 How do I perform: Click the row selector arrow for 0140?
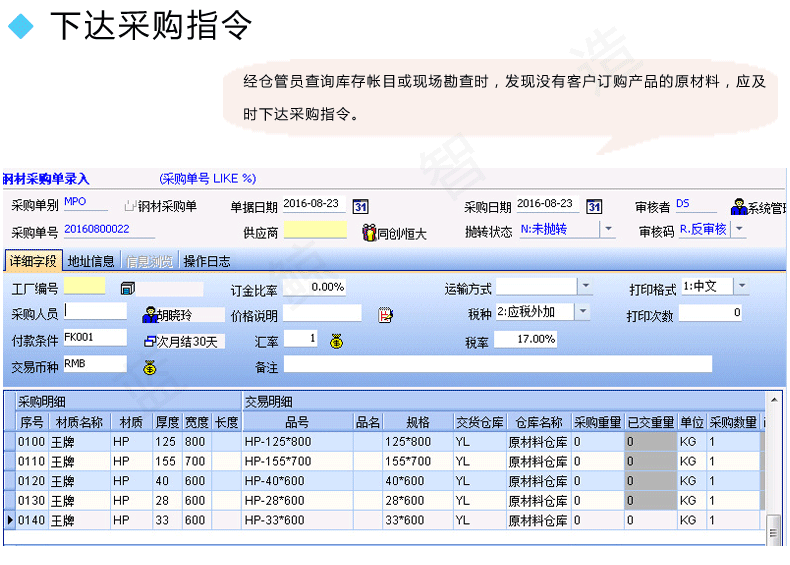click(x=10, y=520)
